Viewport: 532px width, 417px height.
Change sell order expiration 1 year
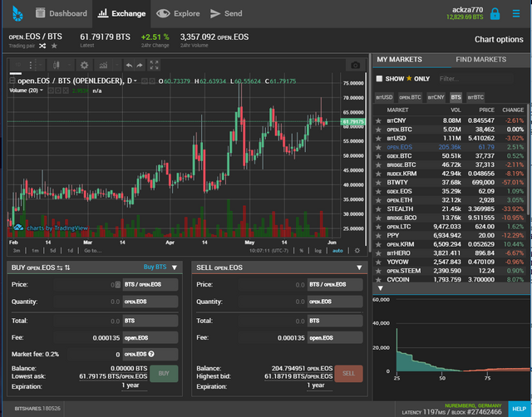tap(316, 385)
